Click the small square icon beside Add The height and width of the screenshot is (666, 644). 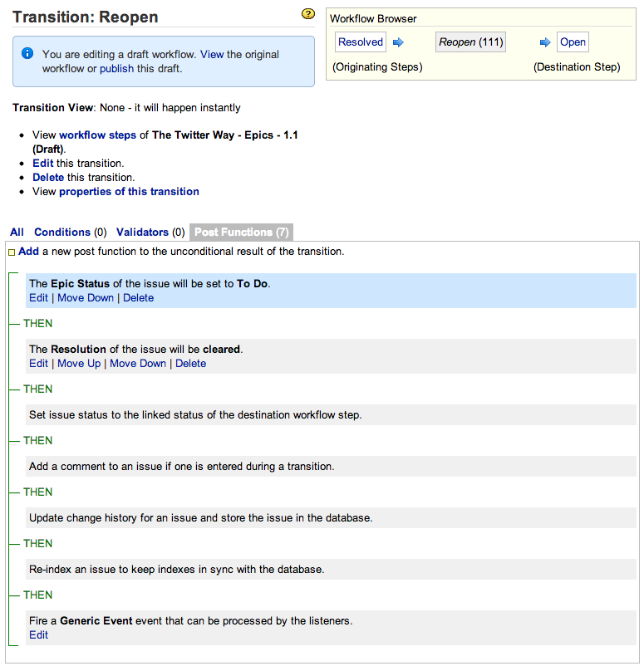pyautogui.click(x=12, y=252)
